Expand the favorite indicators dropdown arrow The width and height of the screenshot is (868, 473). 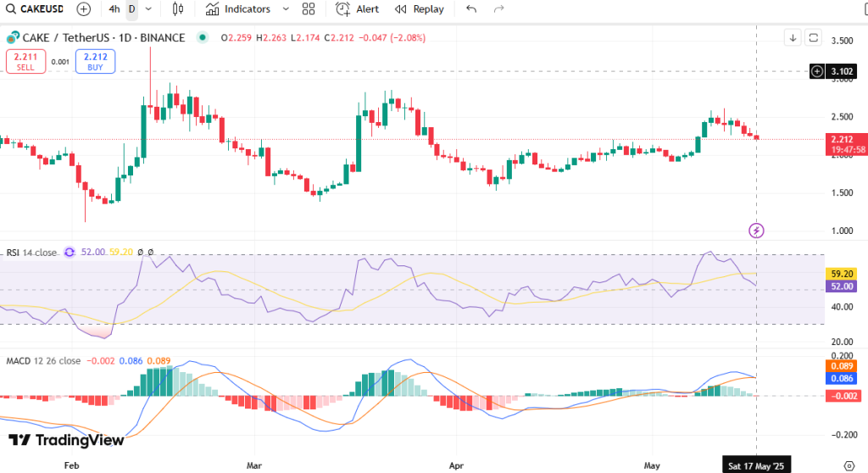tap(285, 9)
